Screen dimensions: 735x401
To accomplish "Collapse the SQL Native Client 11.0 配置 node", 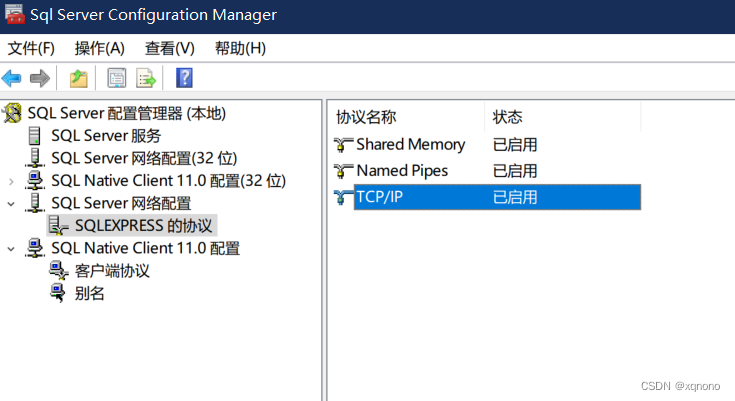I will [11, 249].
